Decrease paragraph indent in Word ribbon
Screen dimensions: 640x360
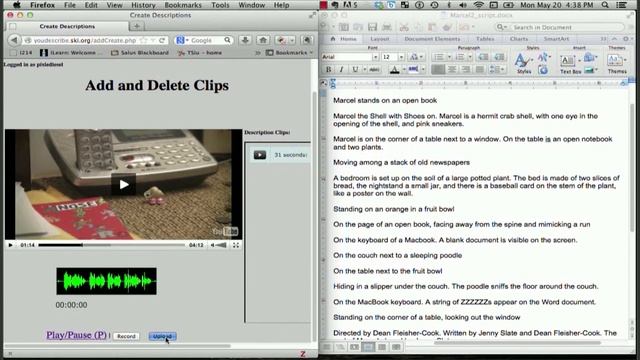point(483,57)
